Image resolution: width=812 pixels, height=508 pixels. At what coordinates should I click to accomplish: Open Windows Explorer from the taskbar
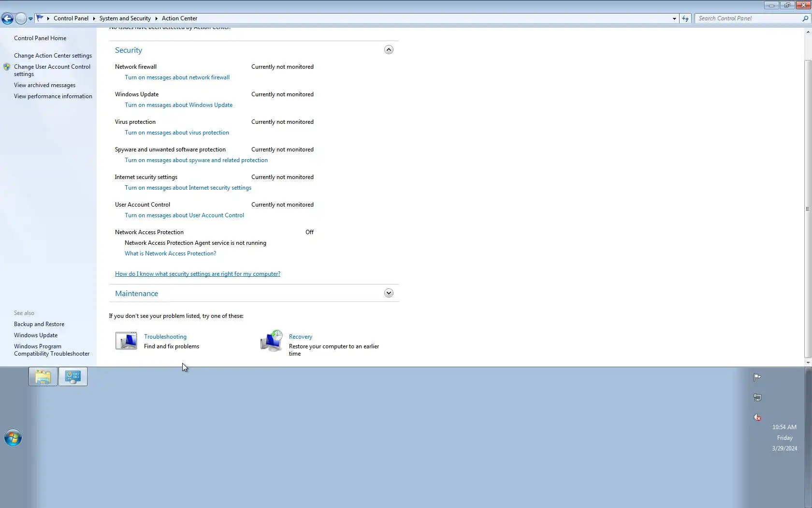coord(43,377)
